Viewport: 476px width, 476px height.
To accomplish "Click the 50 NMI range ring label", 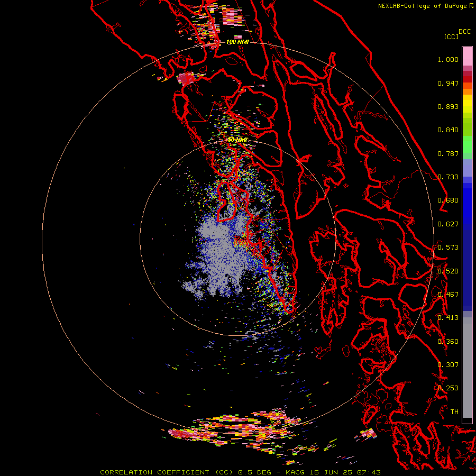I will click(237, 140).
